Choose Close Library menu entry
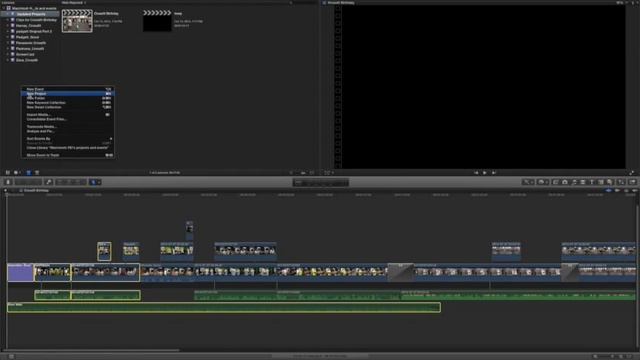The width and height of the screenshot is (640, 360). [x=68, y=147]
